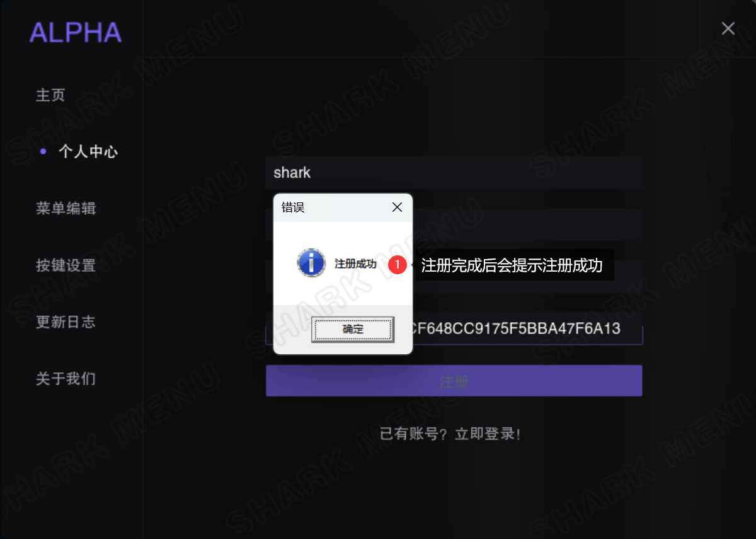Viewport: 756px width, 539px height.
Task: Focus the username field containing shark
Action: click(454, 173)
